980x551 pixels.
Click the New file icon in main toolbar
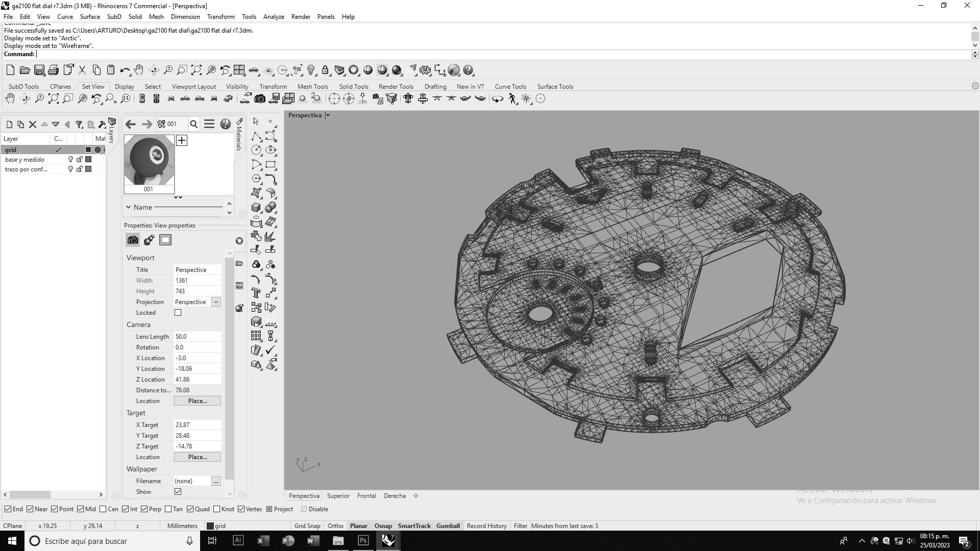10,70
